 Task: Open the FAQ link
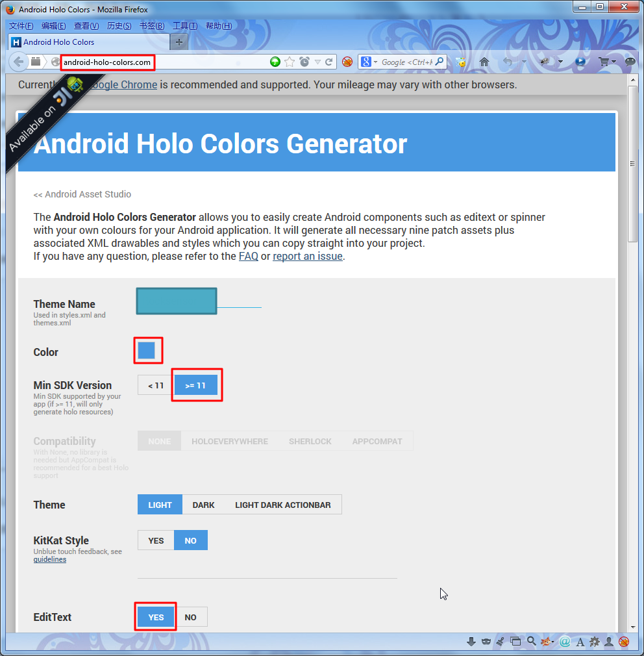click(x=249, y=256)
